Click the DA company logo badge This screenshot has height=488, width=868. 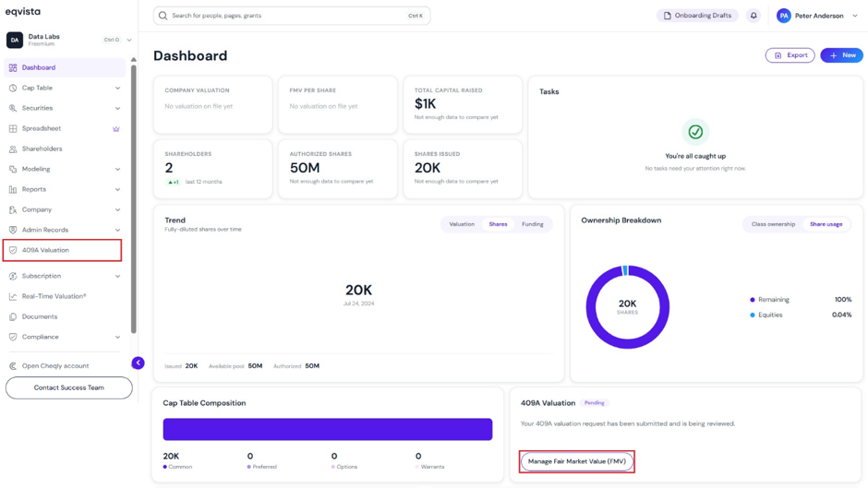pos(15,40)
